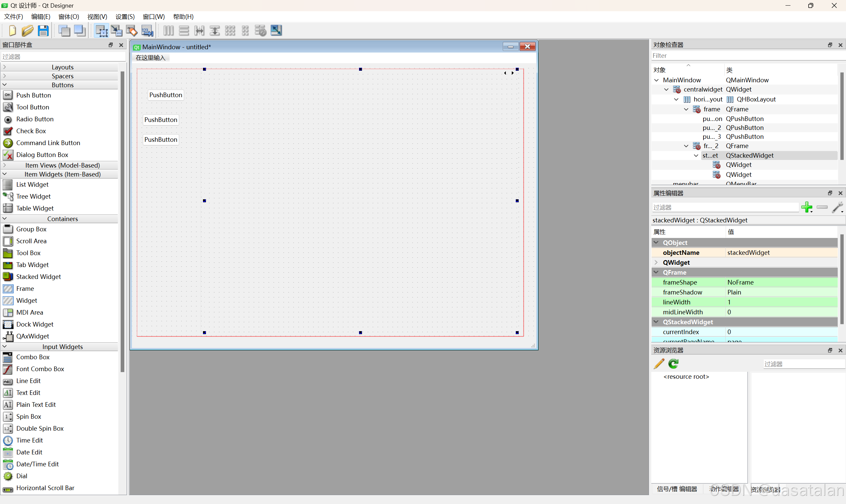Image resolution: width=846 pixels, height=504 pixels.
Task: Click the reload resources green arrow icon
Action: [673, 364]
